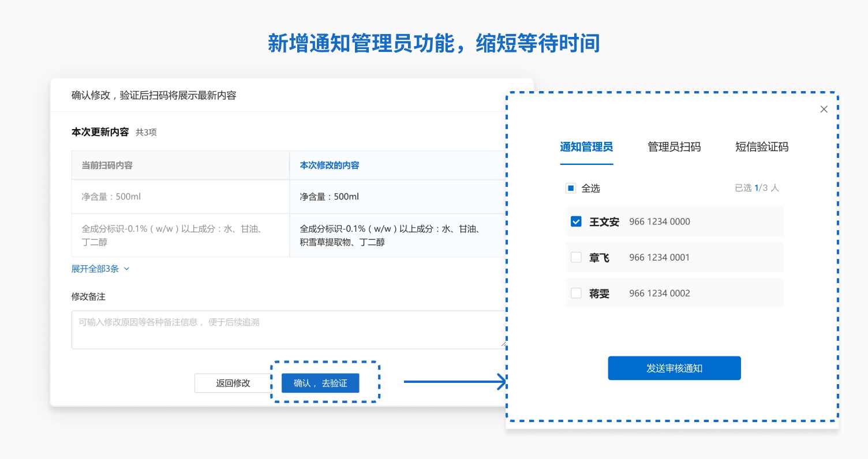The height and width of the screenshot is (459, 868).
Task: Click admin 王文安's phone number 966 1234 0000
Action: click(659, 221)
